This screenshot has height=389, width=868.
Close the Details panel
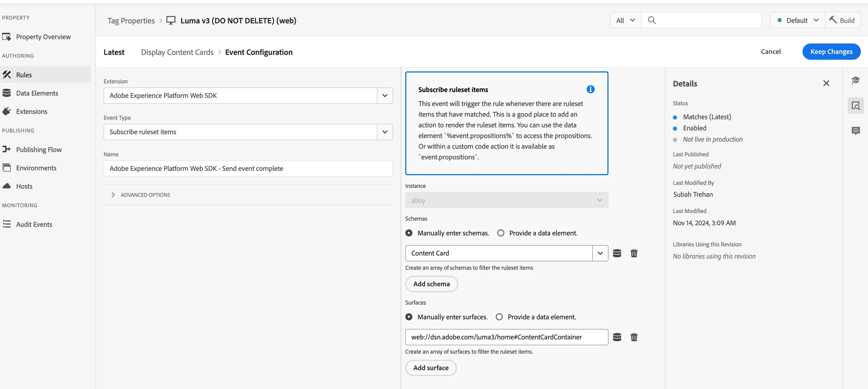tap(826, 83)
